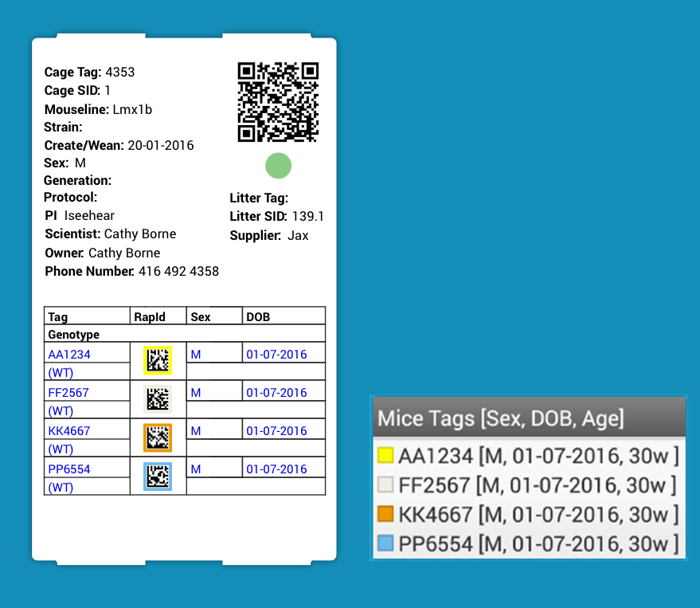
Task: Open mouse tag AA1234 link
Action: pyautogui.click(x=69, y=355)
